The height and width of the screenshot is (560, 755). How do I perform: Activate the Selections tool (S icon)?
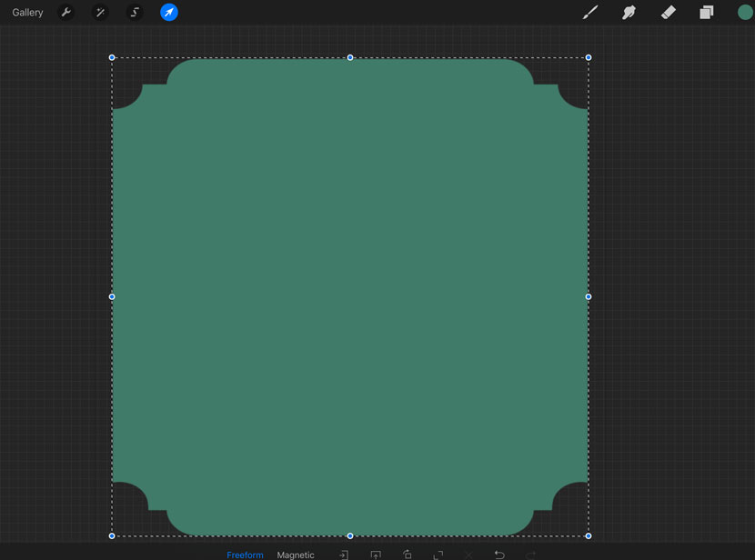point(134,12)
